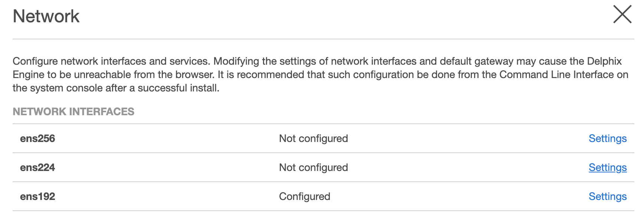This screenshot has height=223, width=644.
Task: Click the Network dialog title
Action: [x=46, y=16]
